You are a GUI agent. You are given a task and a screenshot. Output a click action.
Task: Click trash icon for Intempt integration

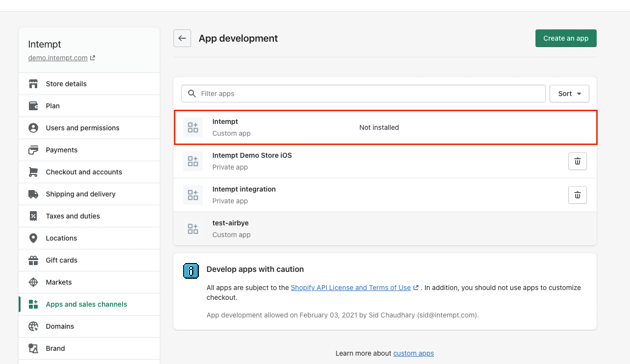pos(577,195)
